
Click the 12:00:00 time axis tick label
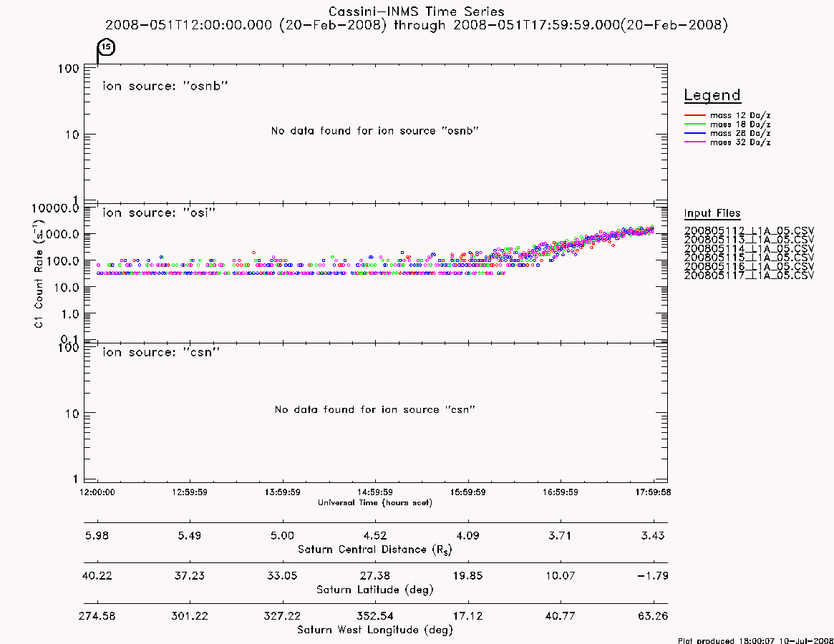click(97, 492)
